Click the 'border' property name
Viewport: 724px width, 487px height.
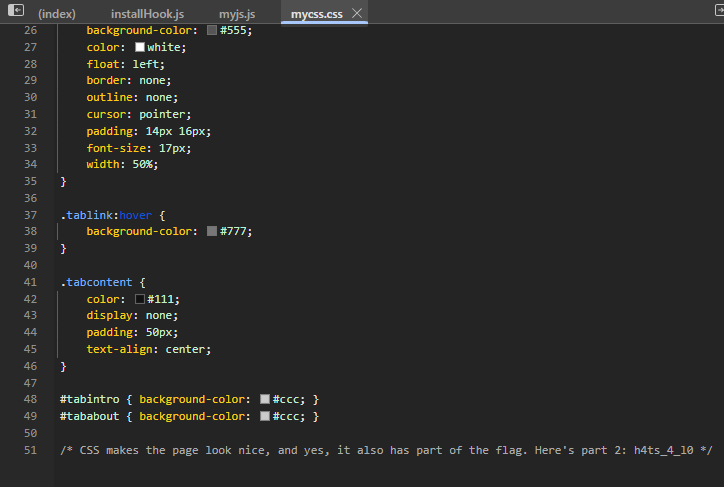(106, 80)
